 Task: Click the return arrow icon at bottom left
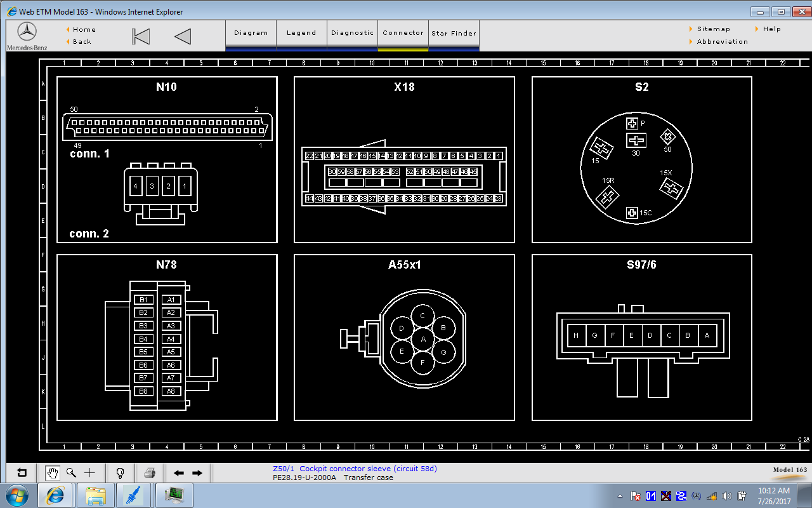[x=22, y=473]
